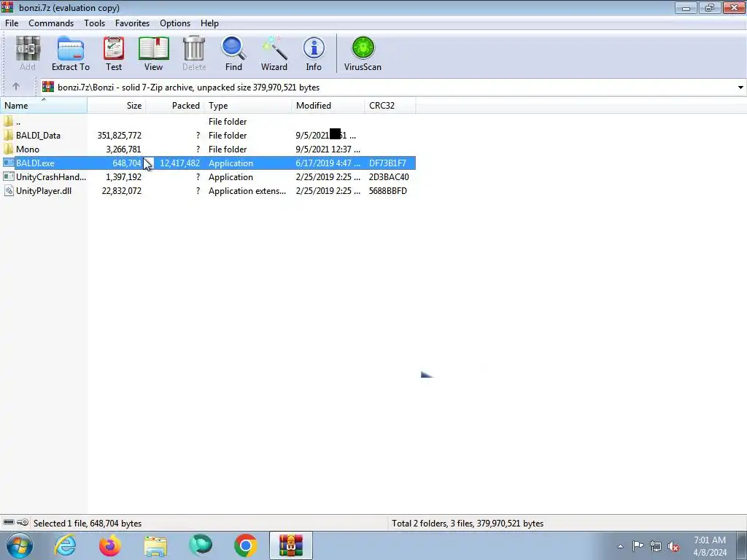Click the Add toolbar icon

[28, 52]
